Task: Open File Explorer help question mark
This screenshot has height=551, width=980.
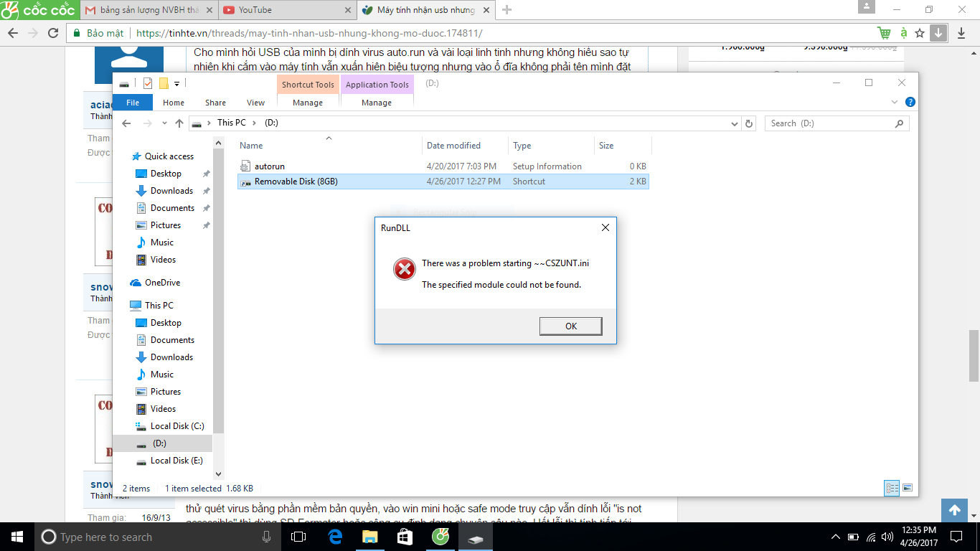Action: click(910, 103)
